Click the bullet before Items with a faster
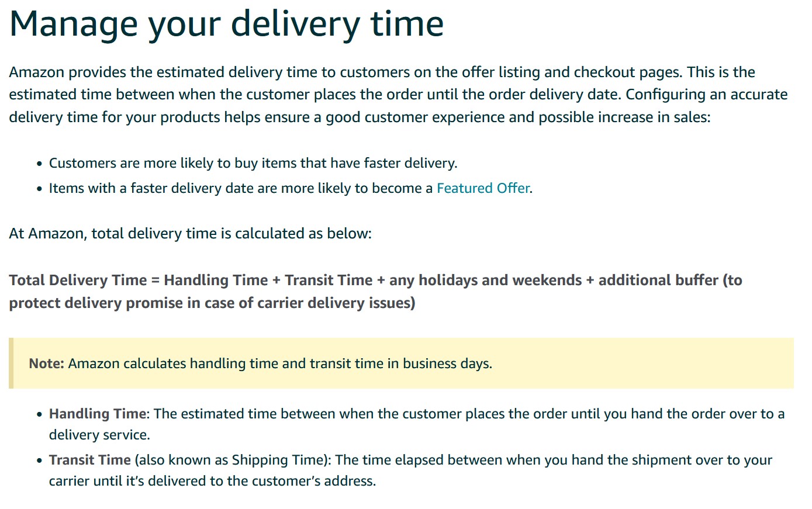The image size is (812, 509). pos(39,189)
